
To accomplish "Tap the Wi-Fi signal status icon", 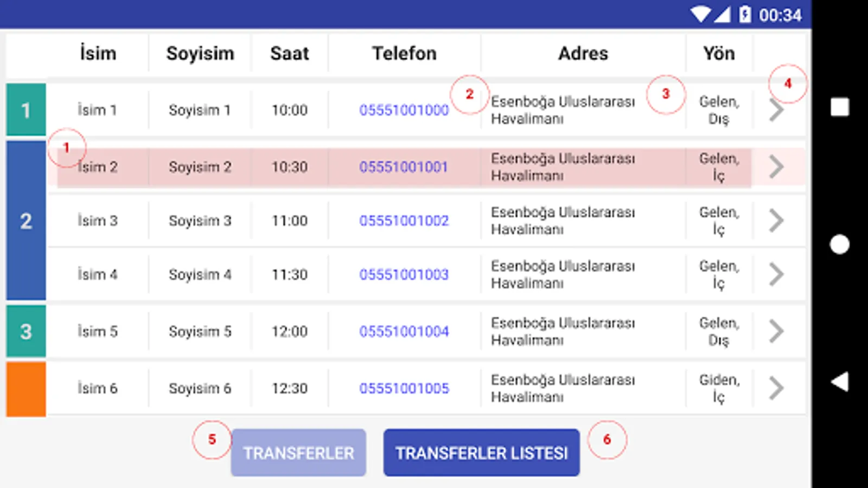I will [x=700, y=15].
